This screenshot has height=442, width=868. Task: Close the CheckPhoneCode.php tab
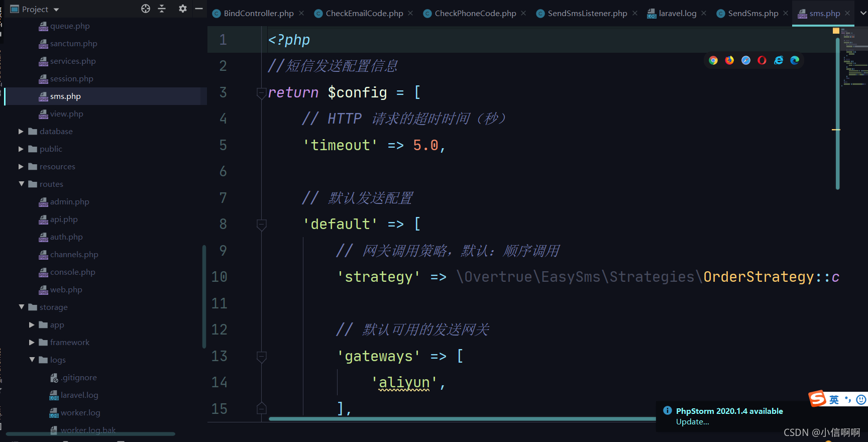coord(523,13)
